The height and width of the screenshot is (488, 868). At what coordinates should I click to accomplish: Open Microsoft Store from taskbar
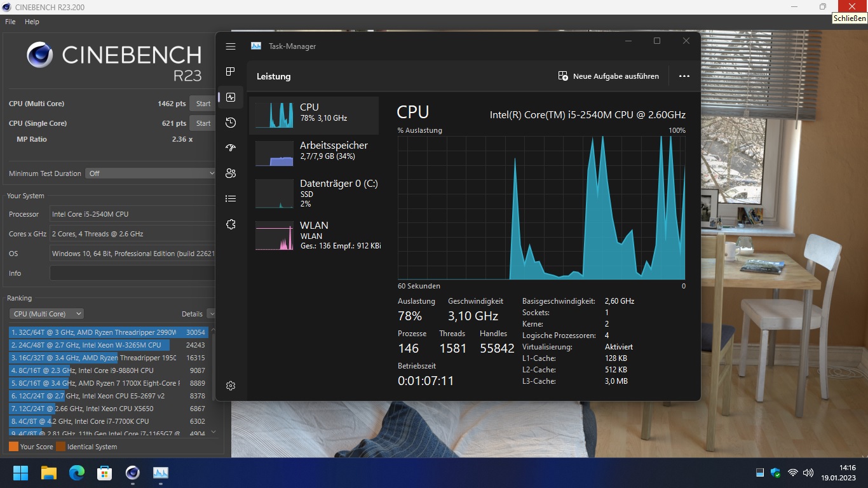(104, 473)
